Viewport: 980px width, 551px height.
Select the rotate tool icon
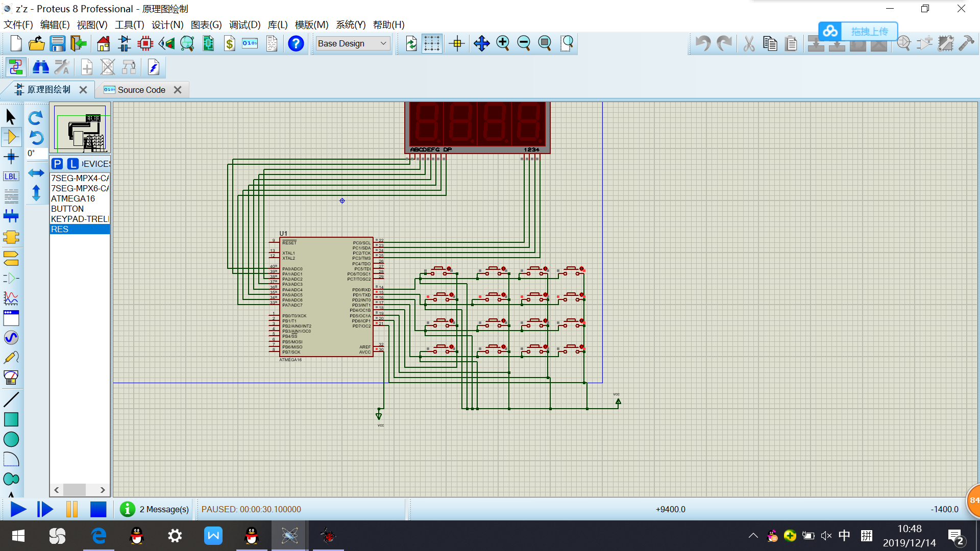(x=35, y=117)
